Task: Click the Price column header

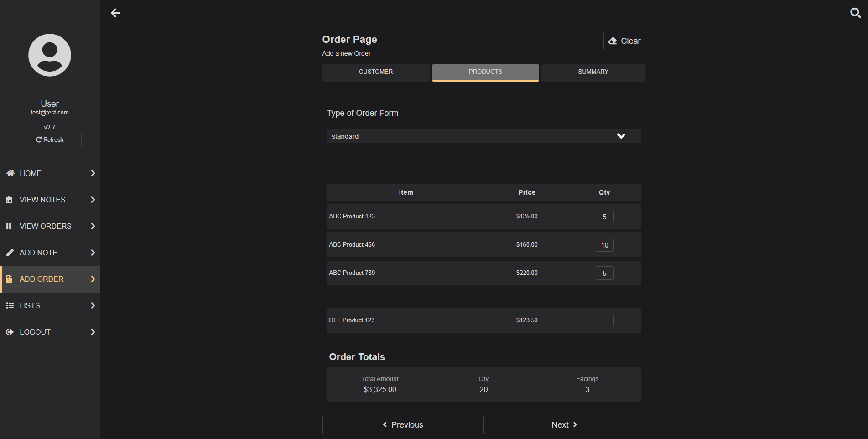Action: pyautogui.click(x=527, y=192)
